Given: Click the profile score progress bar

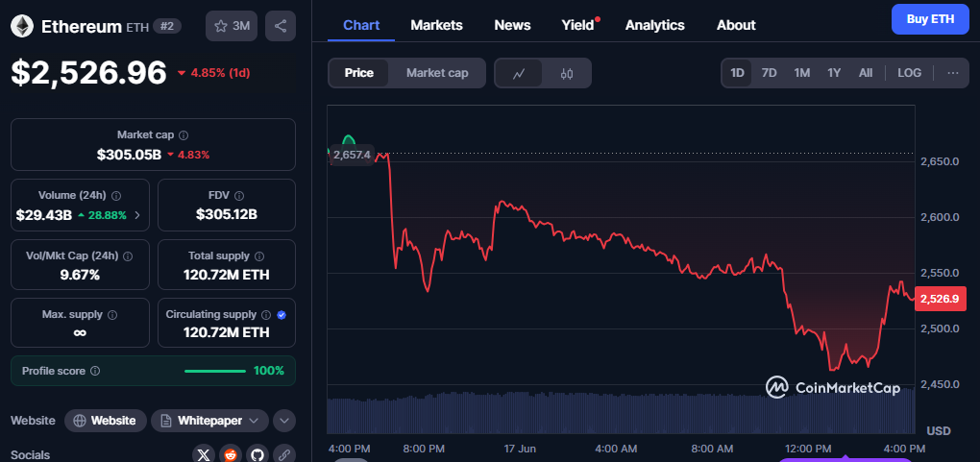Looking at the screenshot, I should pyautogui.click(x=215, y=371).
